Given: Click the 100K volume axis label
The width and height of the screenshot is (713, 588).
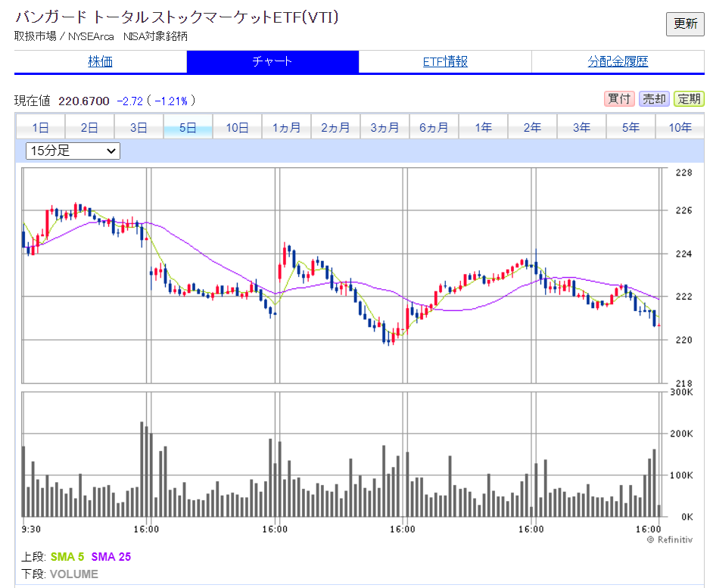Looking at the screenshot, I should point(682,475).
